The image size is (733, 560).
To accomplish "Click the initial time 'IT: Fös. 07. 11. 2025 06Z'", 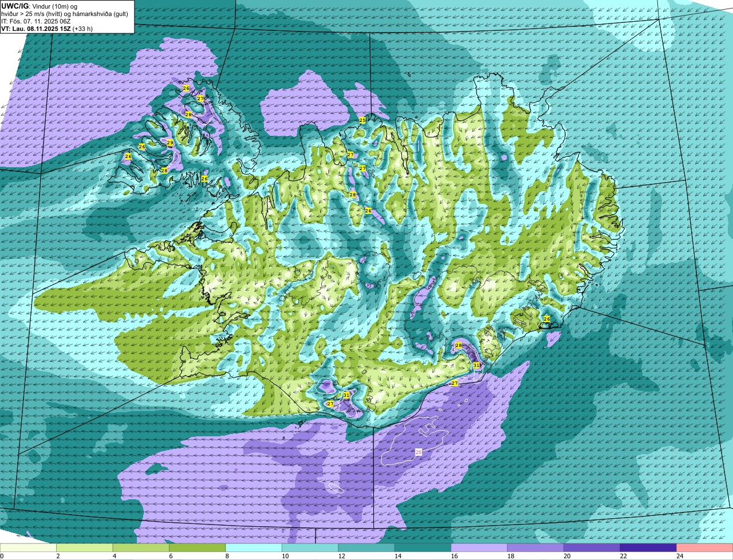I will [x=36, y=21].
